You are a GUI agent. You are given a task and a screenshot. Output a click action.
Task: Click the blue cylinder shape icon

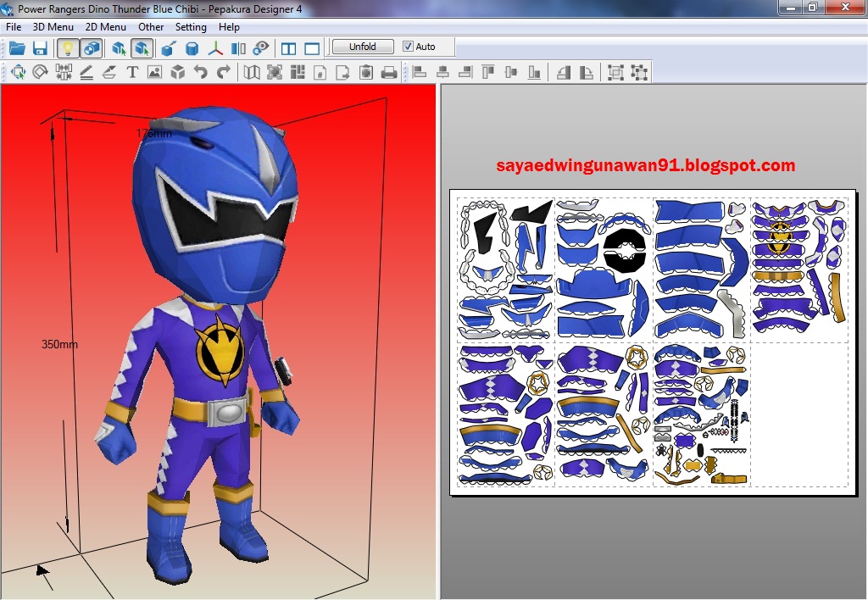click(x=192, y=48)
